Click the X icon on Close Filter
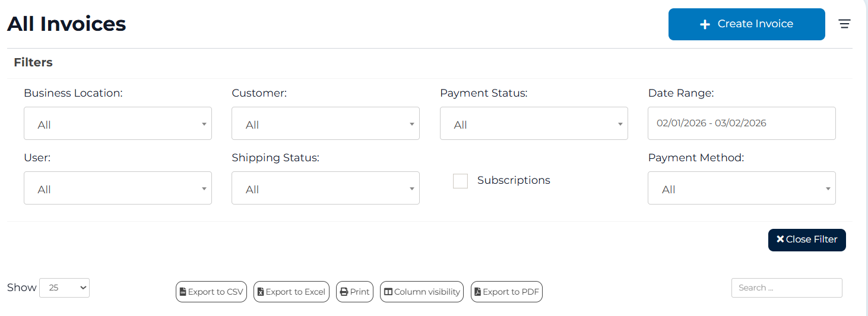 [780, 239]
